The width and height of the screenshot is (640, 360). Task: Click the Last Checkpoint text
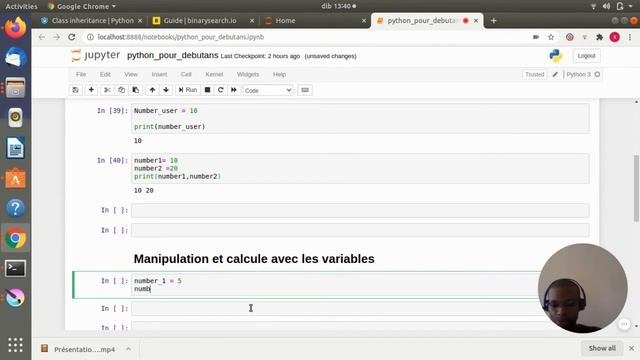pyautogui.click(x=260, y=56)
